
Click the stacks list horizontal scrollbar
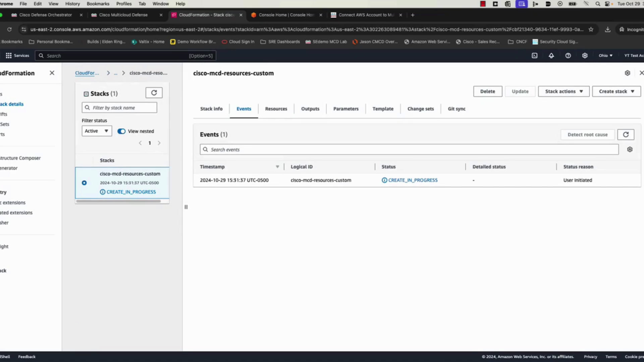118,201
